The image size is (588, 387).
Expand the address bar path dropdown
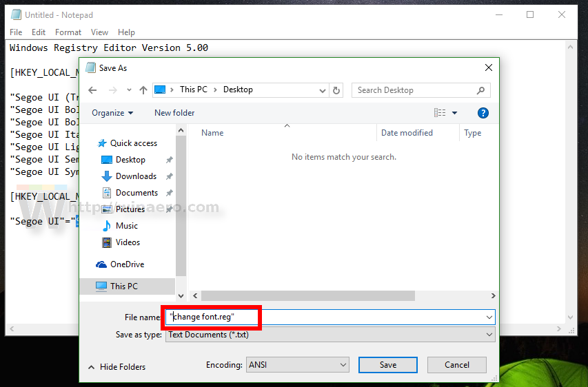(322, 91)
